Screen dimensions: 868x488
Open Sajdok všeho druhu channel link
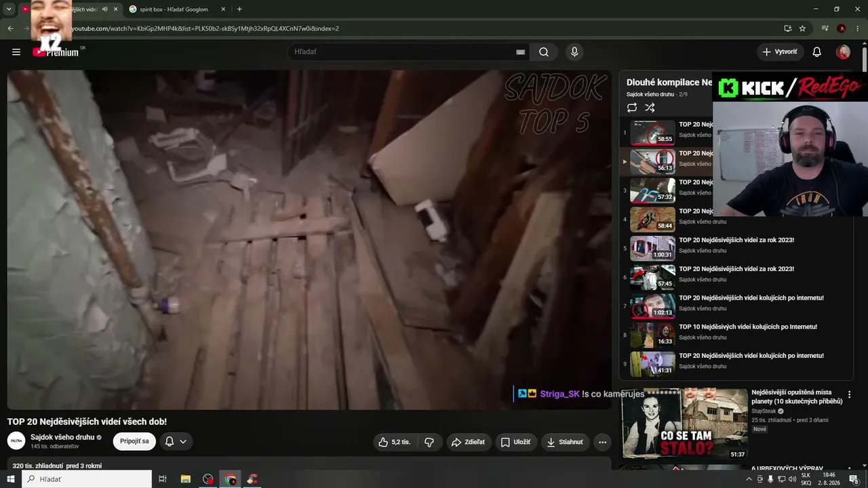point(62,437)
